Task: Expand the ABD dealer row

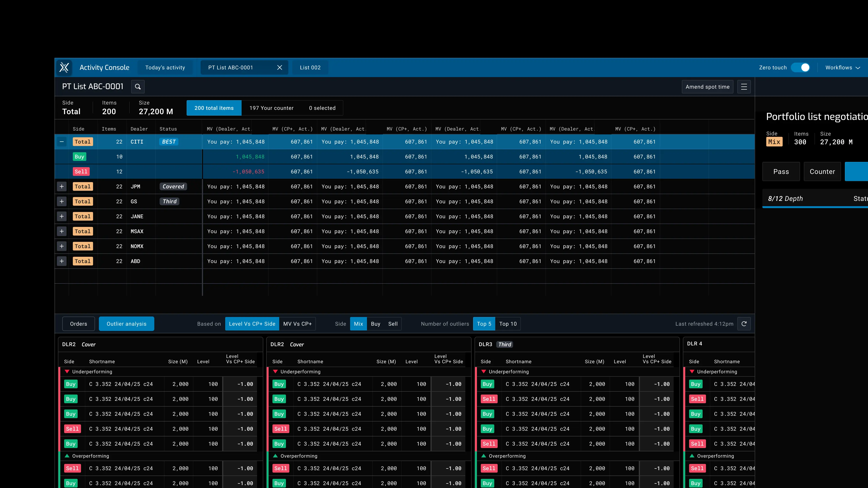Action: (x=62, y=261)
